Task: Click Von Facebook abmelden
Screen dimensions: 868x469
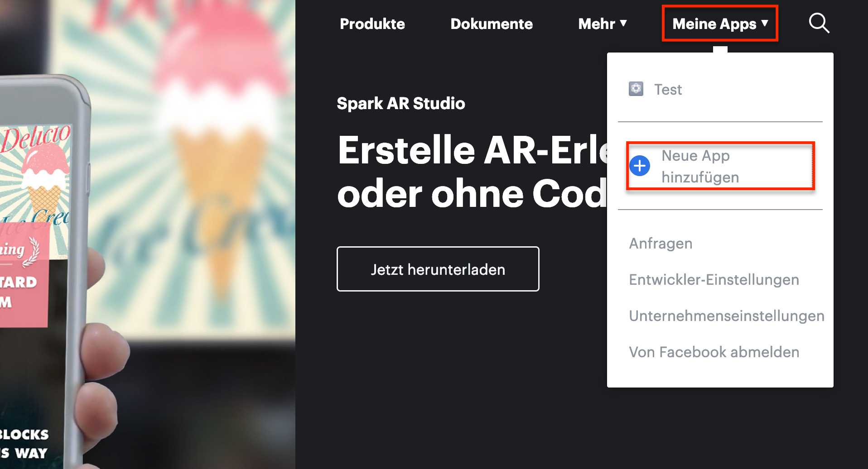Action: click(714, 352)
